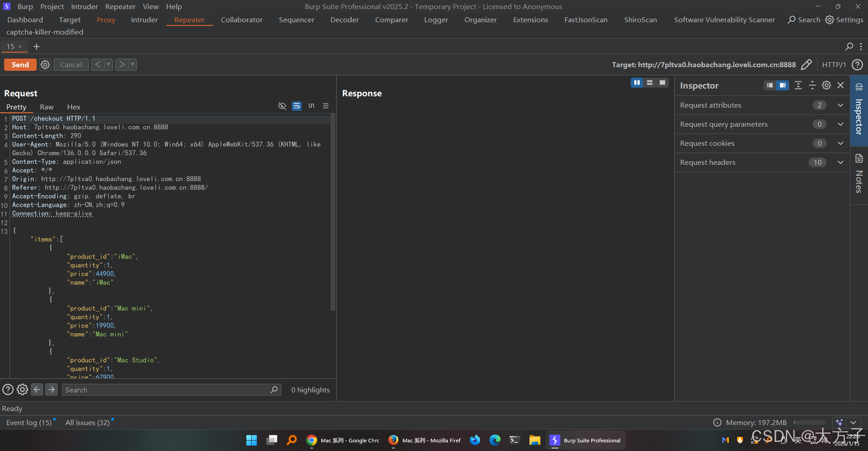The image size is (868, 451).
Task: Switch to top-bottom request/response layout
Action: pos(650,83)
